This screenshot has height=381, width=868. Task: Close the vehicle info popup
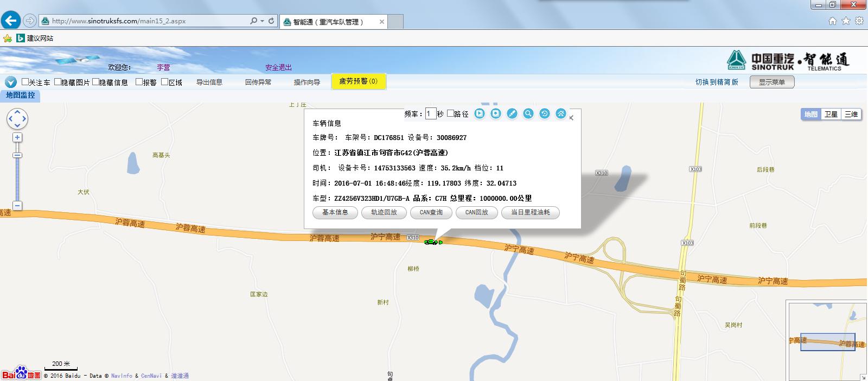click(571, 118)
